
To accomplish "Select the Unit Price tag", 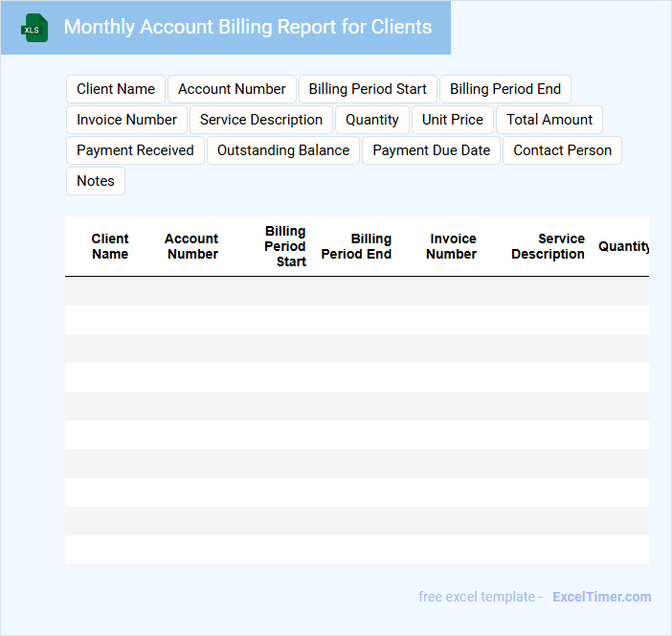I will pyautogui.click(x=453, y=120).
